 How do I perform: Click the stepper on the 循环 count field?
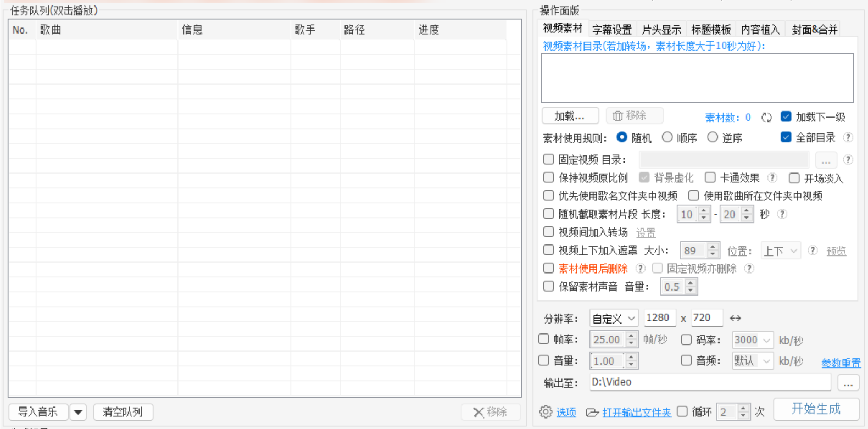click(x=743, y=412)
